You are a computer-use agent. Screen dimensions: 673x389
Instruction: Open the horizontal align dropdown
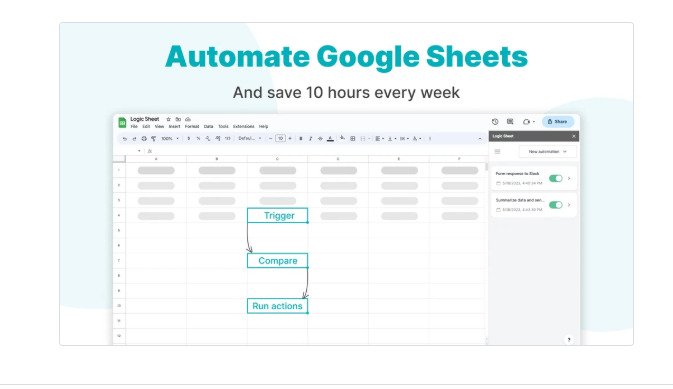(x=379, y=139)
